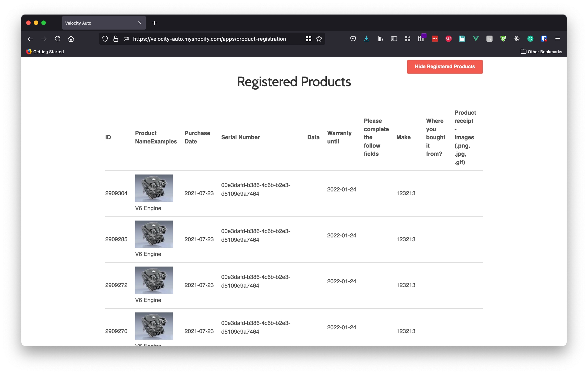Click V6 Engine thumbnail for ID 2909304
Viewport: 588px width, 374px height.
click(154, 188)
